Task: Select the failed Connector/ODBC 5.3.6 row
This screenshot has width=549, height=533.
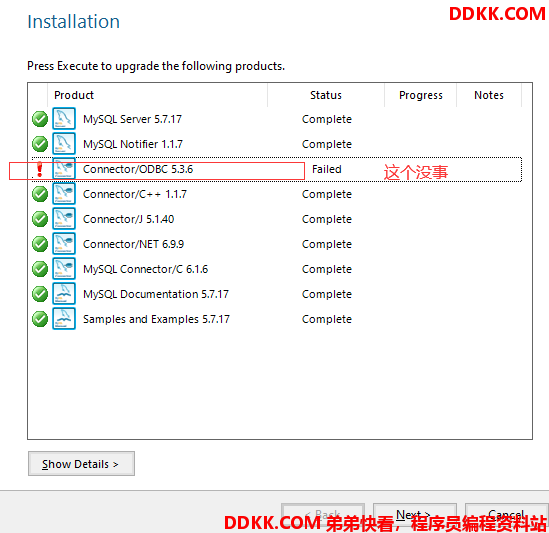Action: click(x=277, y=169)
